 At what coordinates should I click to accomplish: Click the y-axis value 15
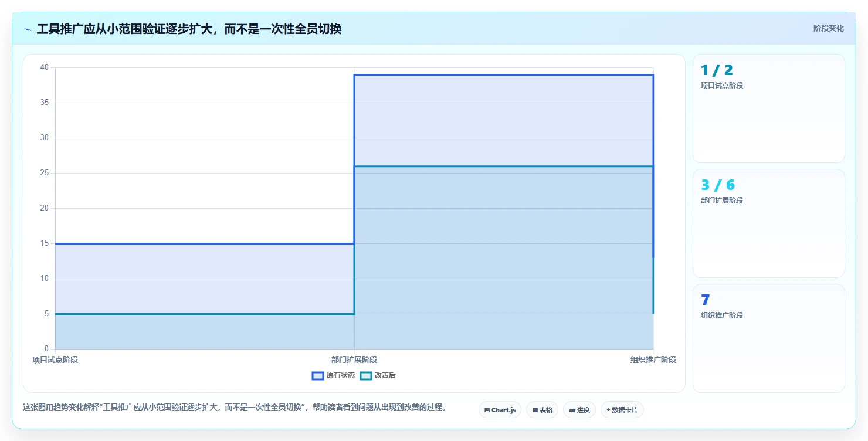[45, 243]
